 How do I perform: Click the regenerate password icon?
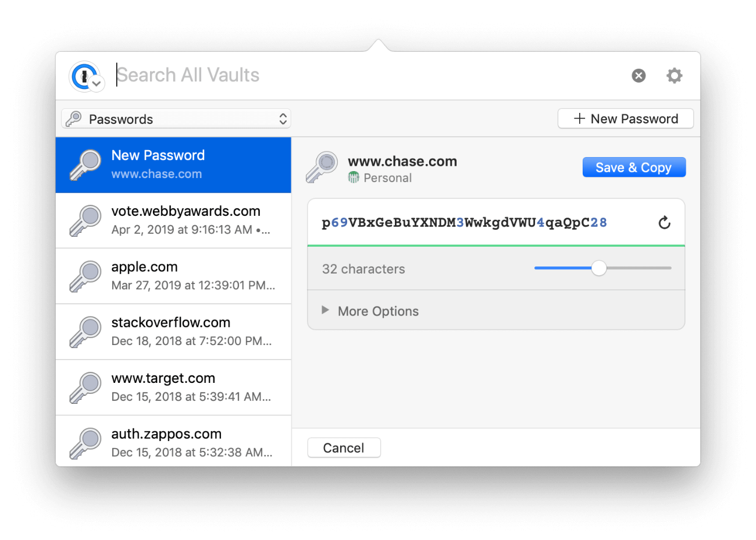click(x=664, y=222)
